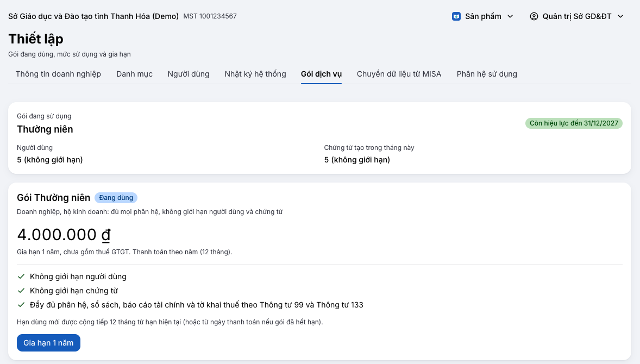Image resolution: width=640 pixels, height=364 pixels.
Task: Click the Chứng từ tạo trong tháng này label
Action: pyautogui.click(x=369, y=148)
